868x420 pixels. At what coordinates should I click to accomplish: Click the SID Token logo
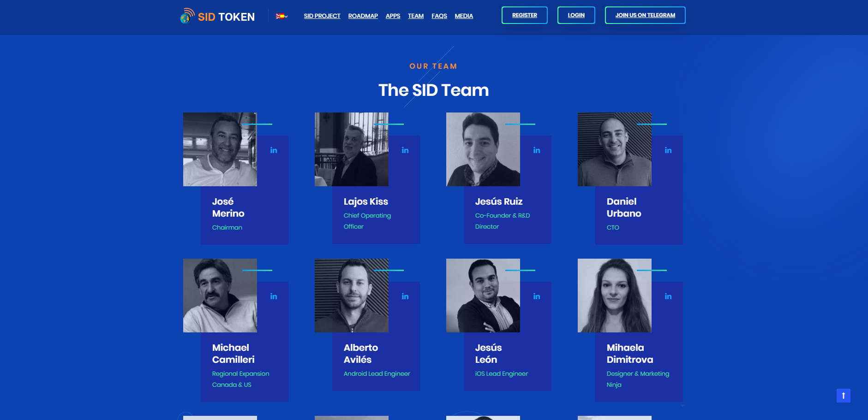[217, 17]
